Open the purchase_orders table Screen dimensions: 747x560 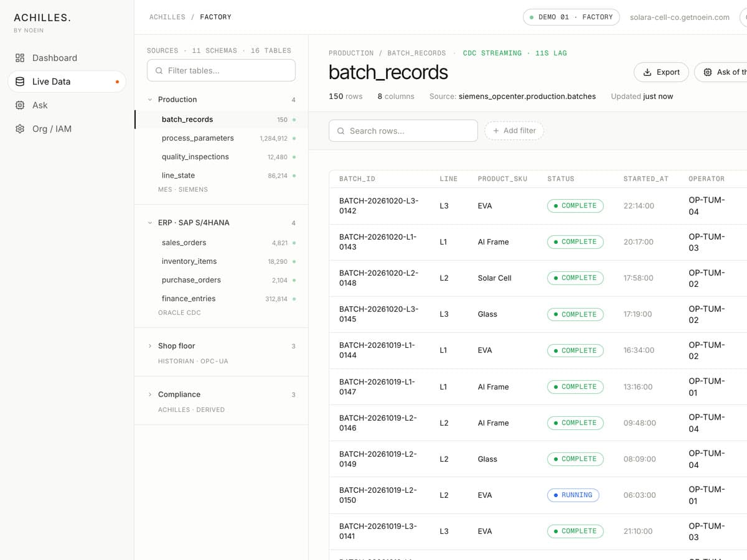(221, 280)
